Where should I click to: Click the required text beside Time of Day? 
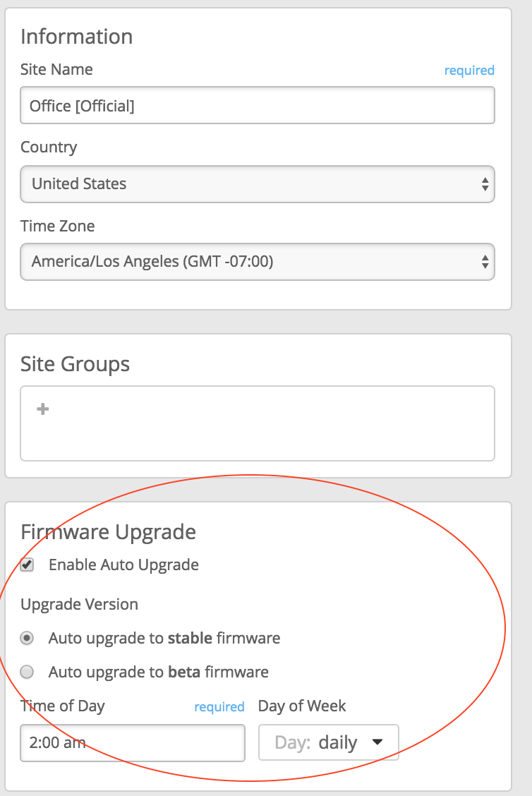[219, 707]
